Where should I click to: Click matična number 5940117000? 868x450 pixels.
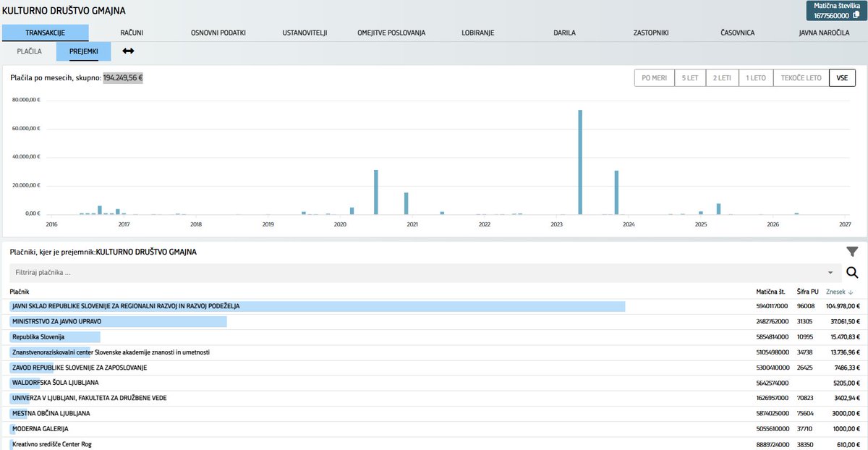[772, 306]
